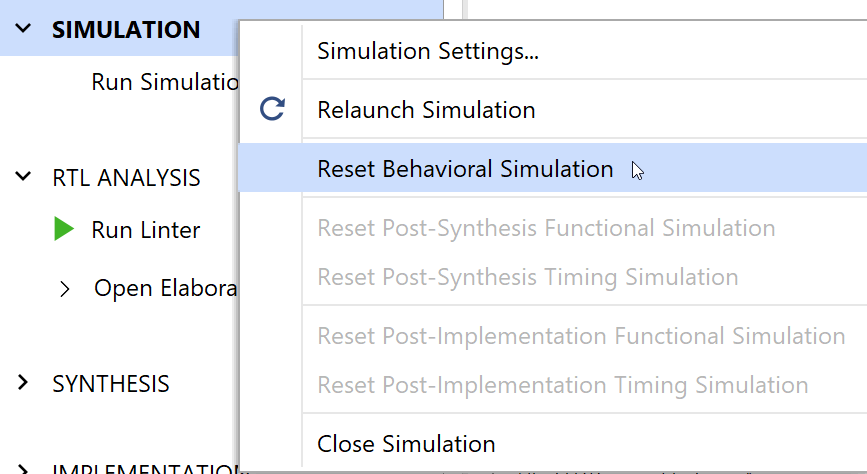Screen dimensions: 867x474
Task: Choose Close Simulation in the menu
Action: (406, 443)
